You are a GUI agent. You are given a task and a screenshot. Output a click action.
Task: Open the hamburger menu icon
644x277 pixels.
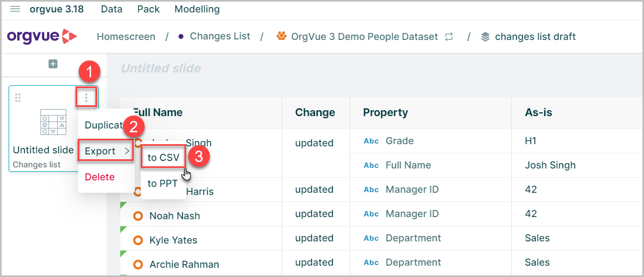(15, 9)
